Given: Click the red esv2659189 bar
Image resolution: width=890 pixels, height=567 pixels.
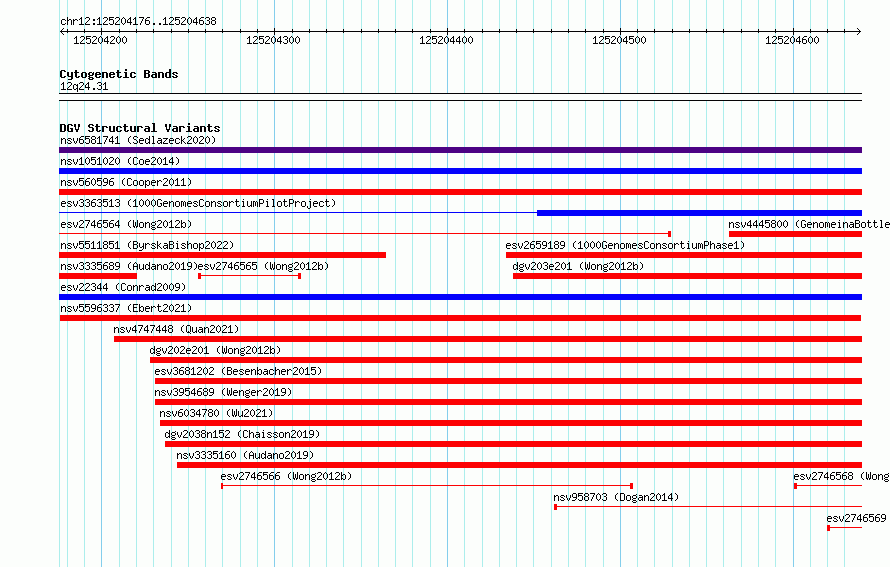Looking at the screenshot, I should click(684, 255).
